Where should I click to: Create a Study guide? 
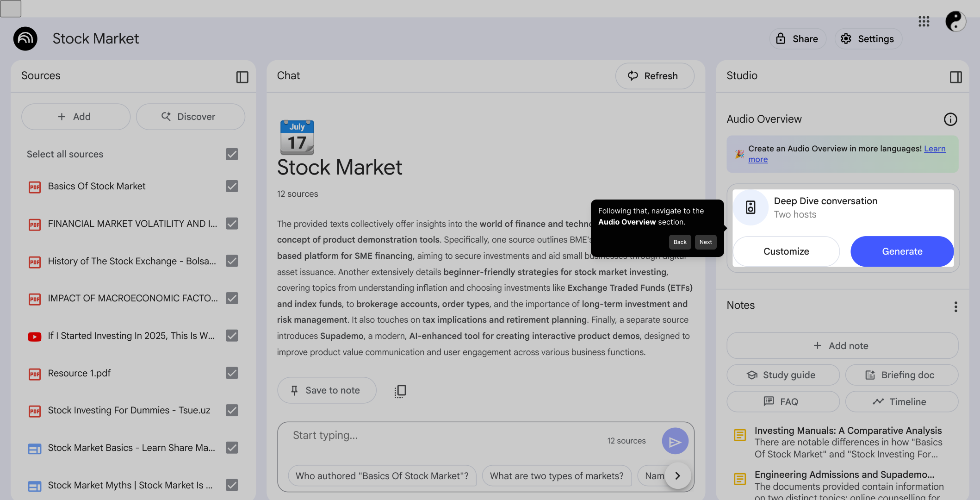click(783, 375)
